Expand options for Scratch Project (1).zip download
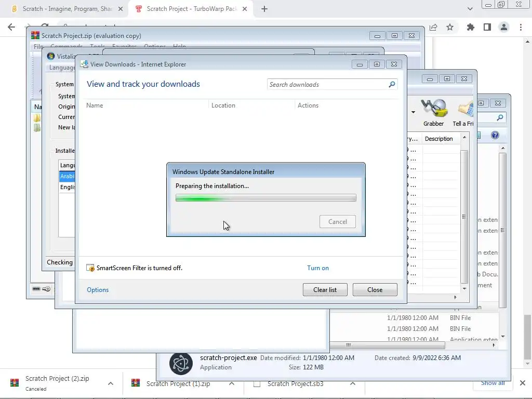 232,384
